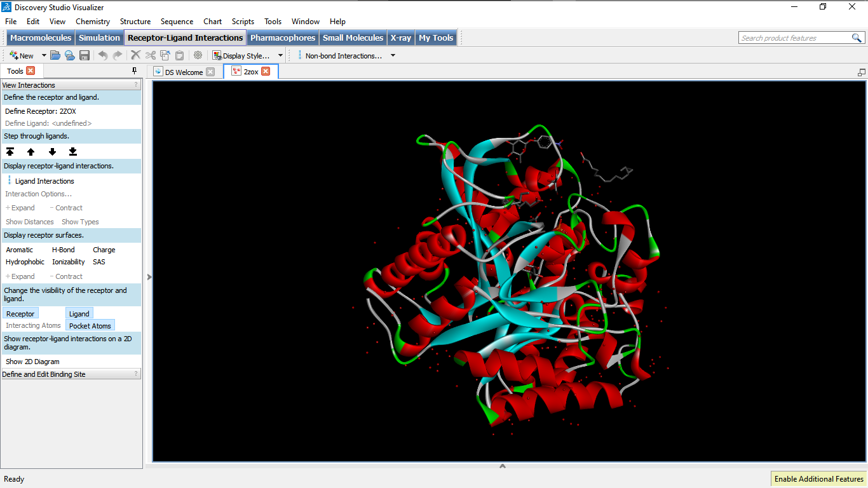Switch to Pharmacophores tool tab
This screenshot has width=868, height=488.
(x=283, y=37)
